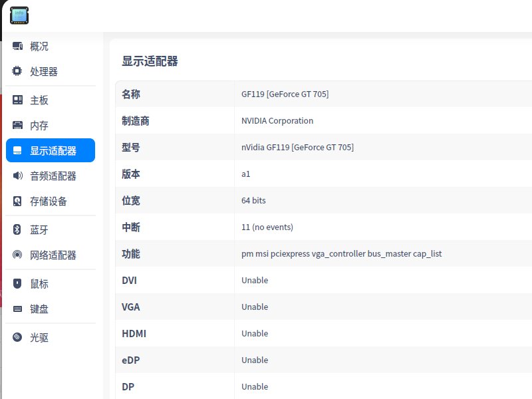Click the 主板 motherboard icon
The image size is (532, 399).
pos(17,100)
